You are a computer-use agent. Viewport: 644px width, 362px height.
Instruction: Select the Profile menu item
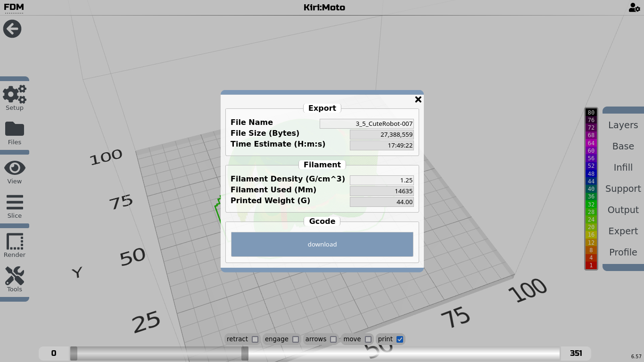click(x=623, y=252)
